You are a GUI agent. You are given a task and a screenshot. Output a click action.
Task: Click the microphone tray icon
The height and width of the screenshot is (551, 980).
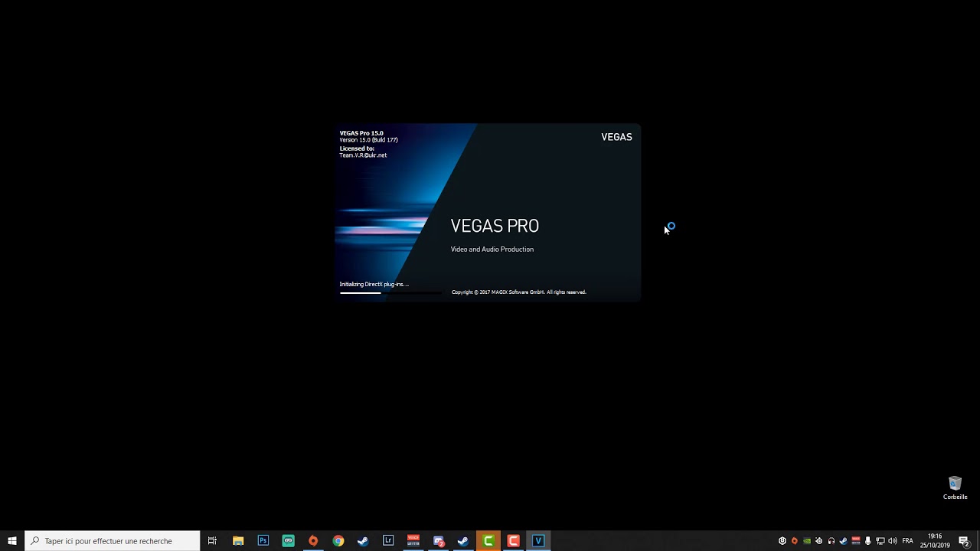[867, 541]
